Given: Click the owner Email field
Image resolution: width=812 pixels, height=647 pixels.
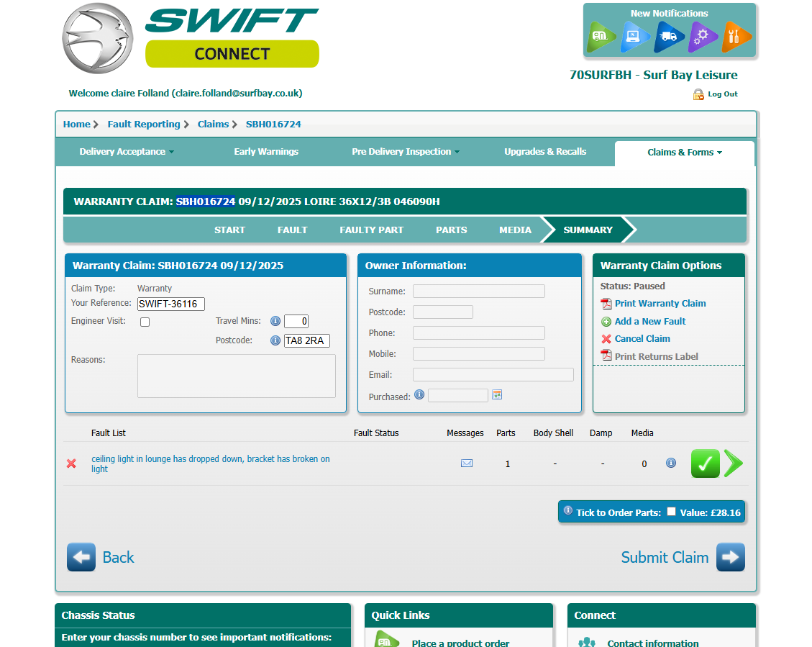Looking at the screenshot, I should coord(493,374).
